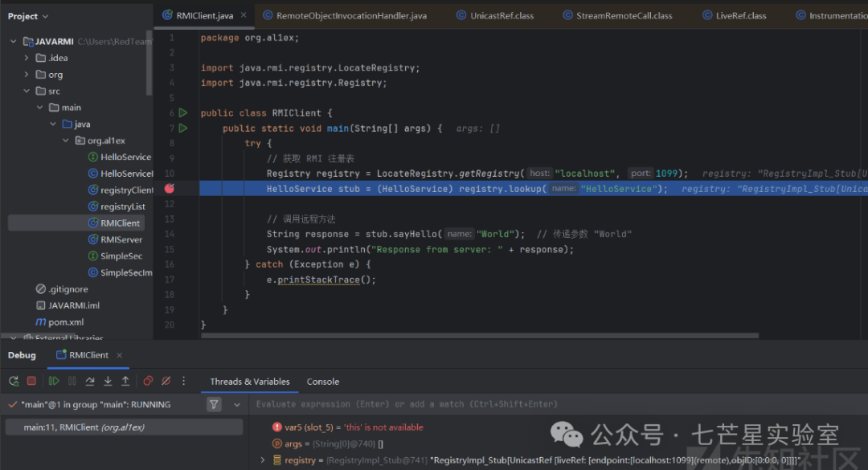Collapse the src folder
This screenshot has width=868, height=470.
26,91
